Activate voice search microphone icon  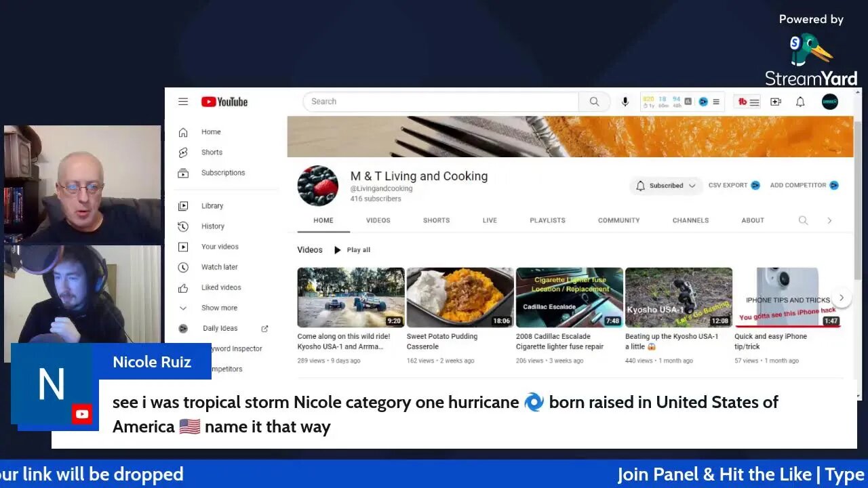coord(625,102)
